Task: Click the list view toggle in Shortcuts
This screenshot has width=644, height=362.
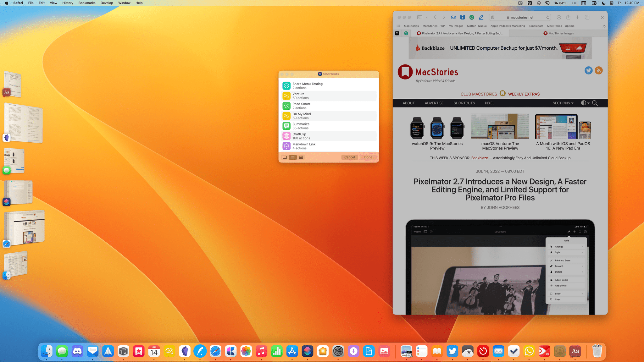Action: pos(292,157)
